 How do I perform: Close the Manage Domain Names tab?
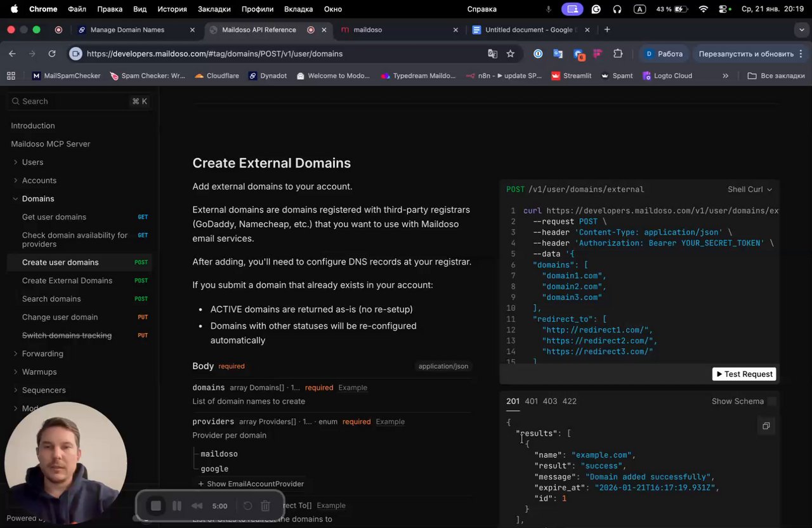(192, 30)
